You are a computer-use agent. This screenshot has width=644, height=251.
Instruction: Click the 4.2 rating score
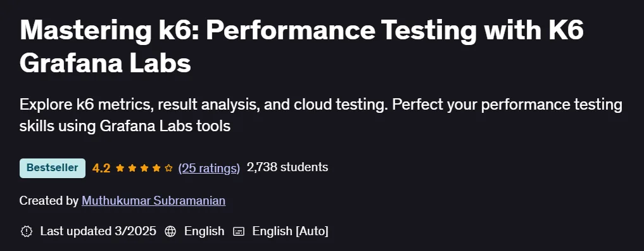point(101,168)
